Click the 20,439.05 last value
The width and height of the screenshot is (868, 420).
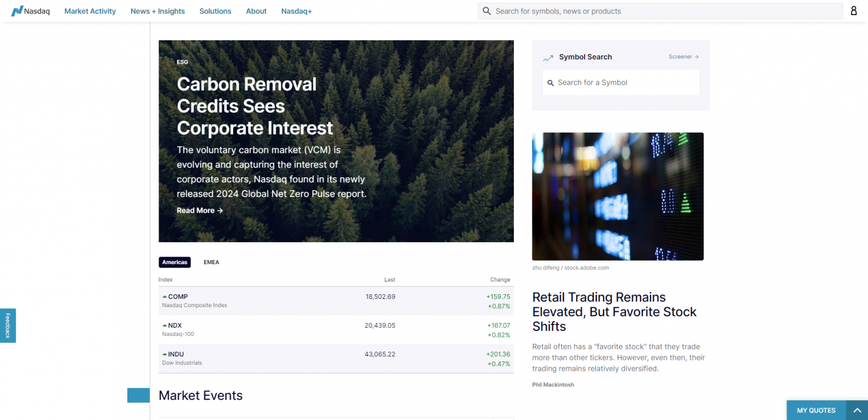click(x=380, y=326)
